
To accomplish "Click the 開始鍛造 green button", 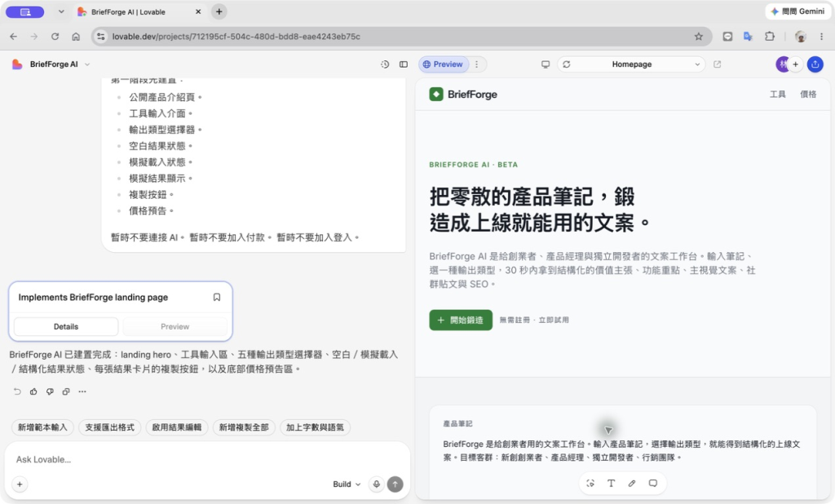I will tap(461, 321).
